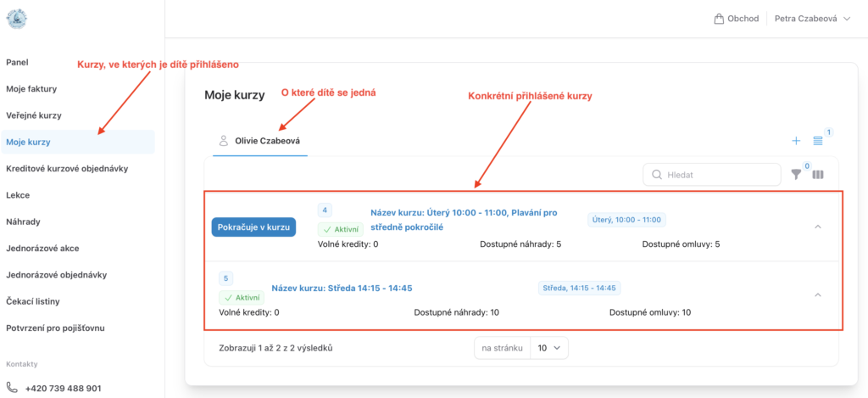Click the plus icon to add a child

(x=796, y=141)
